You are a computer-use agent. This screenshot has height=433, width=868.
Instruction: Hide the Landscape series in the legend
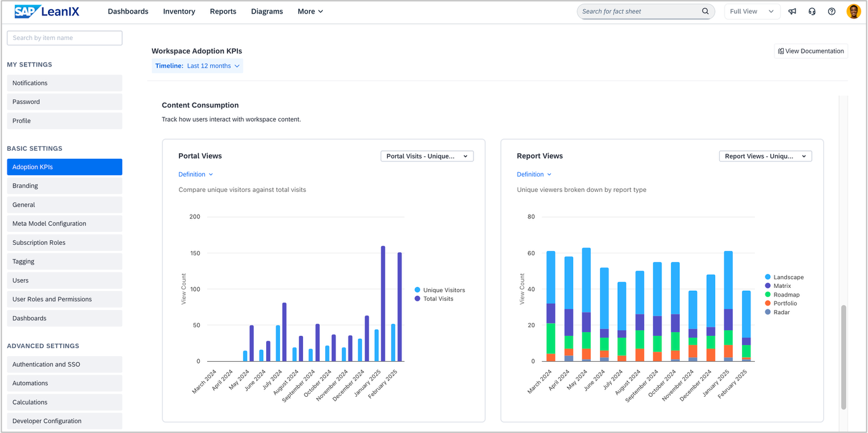click(784, 277)
